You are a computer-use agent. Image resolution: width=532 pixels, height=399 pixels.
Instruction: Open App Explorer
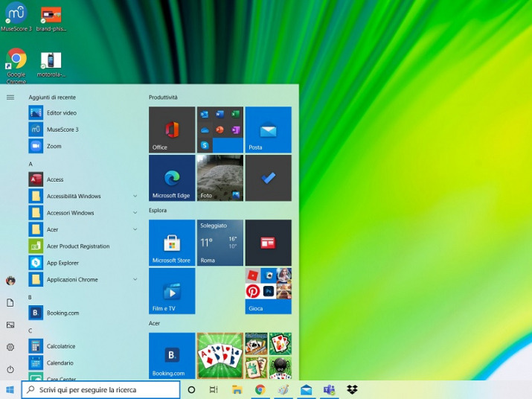click(x=83, y=263)
